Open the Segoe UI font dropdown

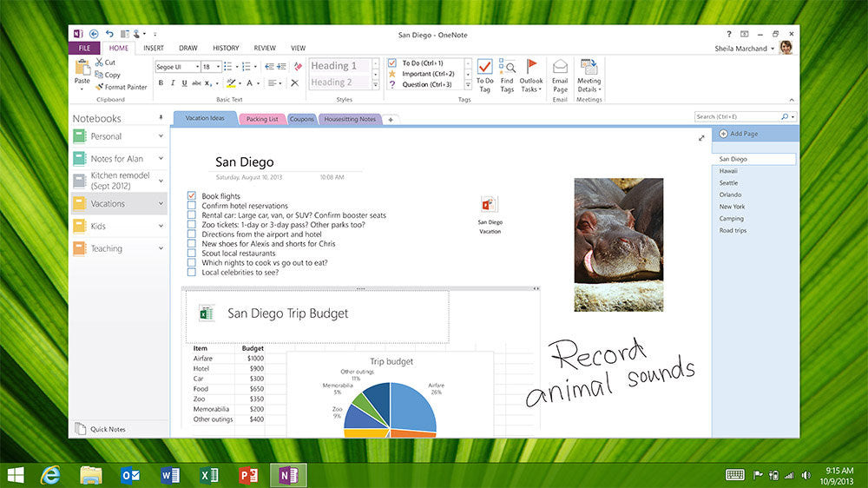tap(197, 67)
